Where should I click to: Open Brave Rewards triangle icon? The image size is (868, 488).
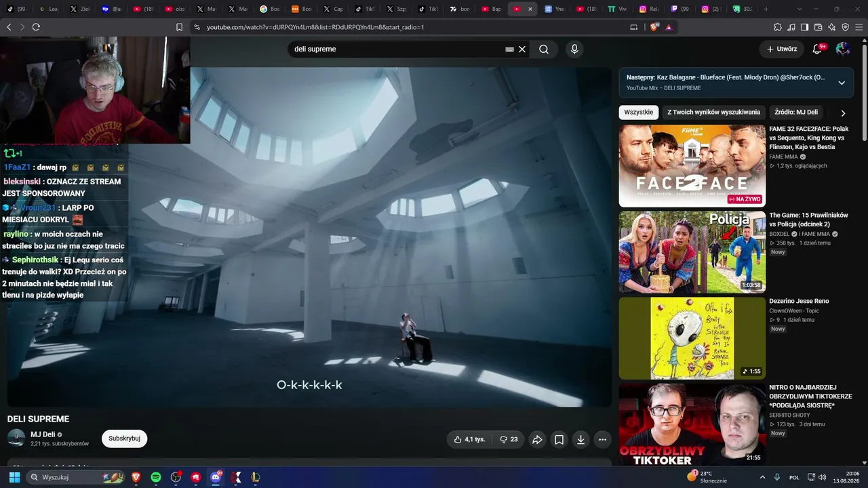pos(669,27)
